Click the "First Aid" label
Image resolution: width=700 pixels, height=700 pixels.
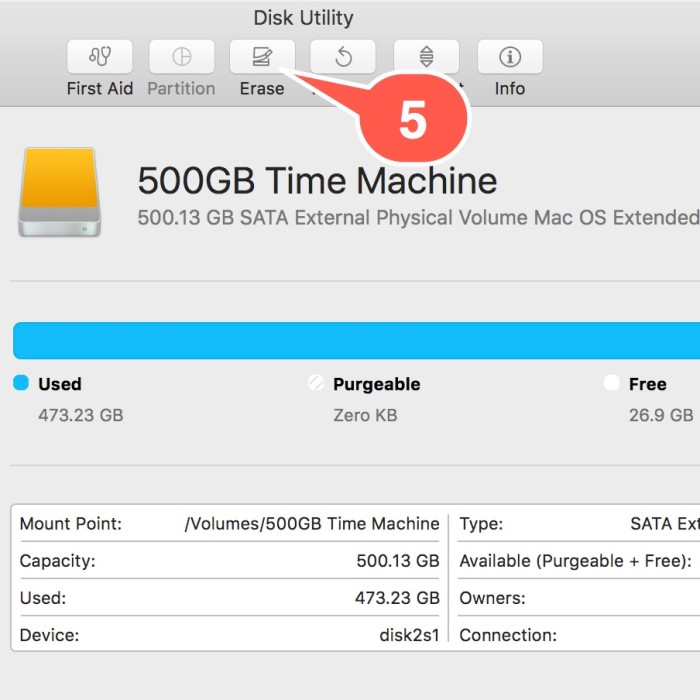100,88
